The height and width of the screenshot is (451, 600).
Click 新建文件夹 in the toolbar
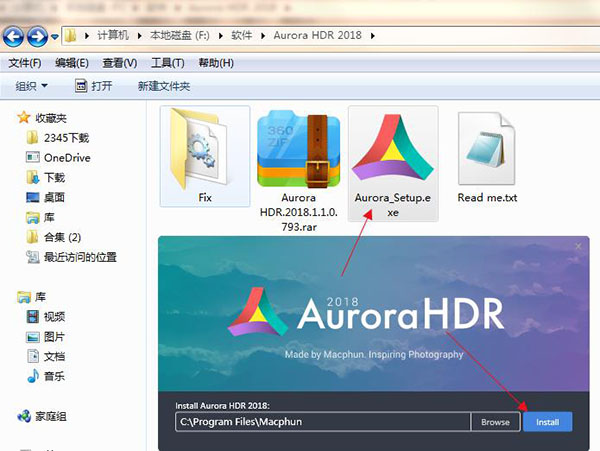[164, 86]
